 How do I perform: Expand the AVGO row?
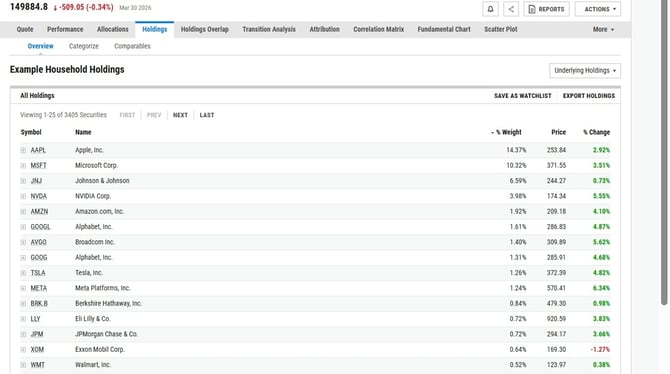point(23,242)
